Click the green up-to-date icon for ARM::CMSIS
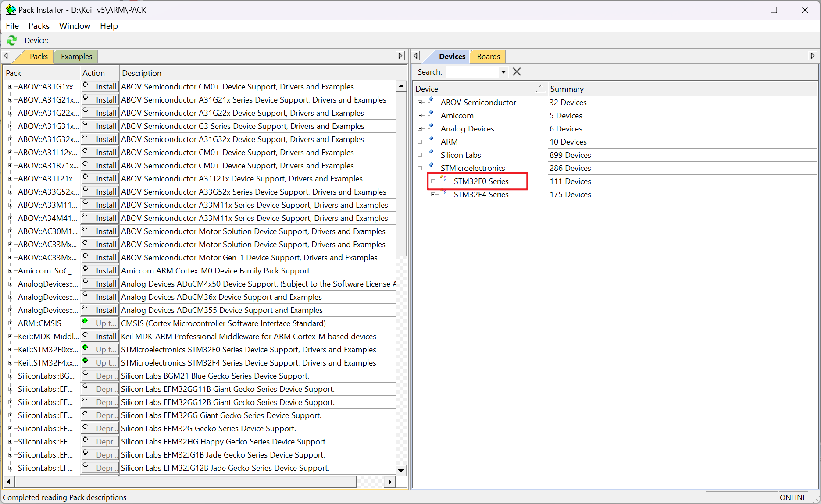This screenshot has width=821, height=504. coord(85,321)
